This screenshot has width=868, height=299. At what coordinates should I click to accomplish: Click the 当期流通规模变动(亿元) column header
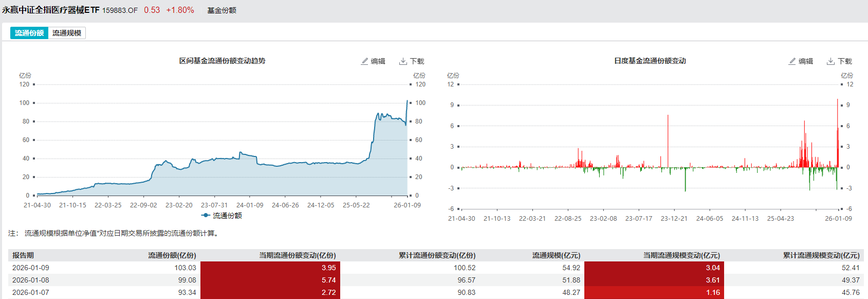[681, 255]
